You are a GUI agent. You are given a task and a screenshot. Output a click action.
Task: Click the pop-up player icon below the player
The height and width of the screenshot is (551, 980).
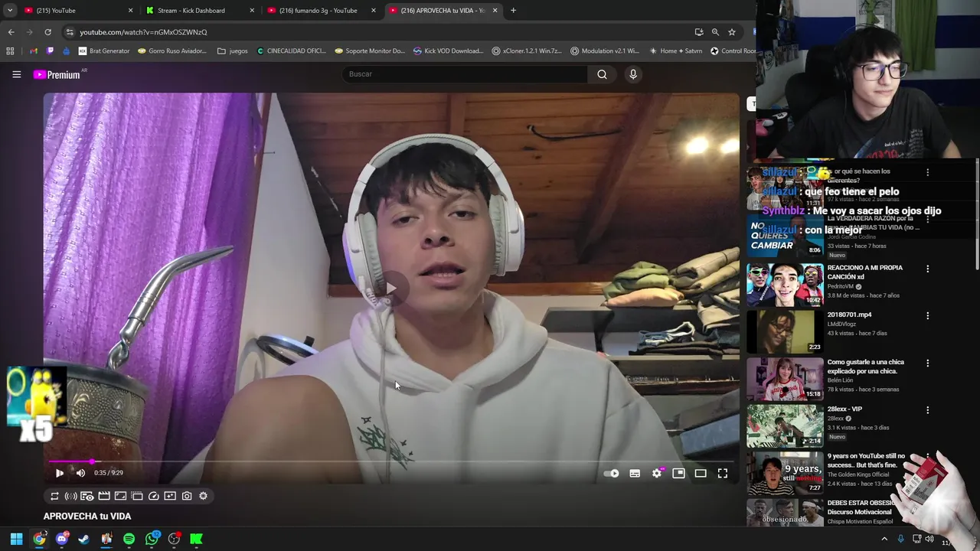point(137,496)
